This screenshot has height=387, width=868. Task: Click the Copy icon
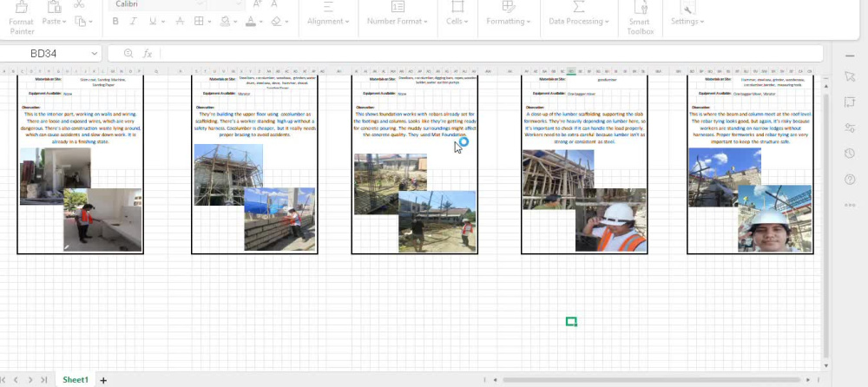pyautogui.click(x=81, y=21)
